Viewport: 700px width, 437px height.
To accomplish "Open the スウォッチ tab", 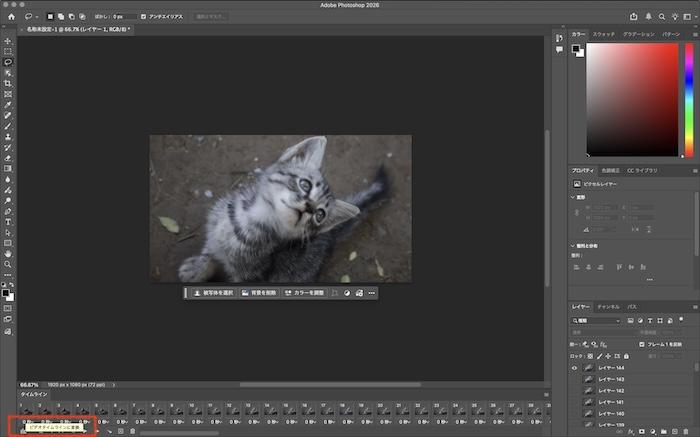I will [603, 34].
